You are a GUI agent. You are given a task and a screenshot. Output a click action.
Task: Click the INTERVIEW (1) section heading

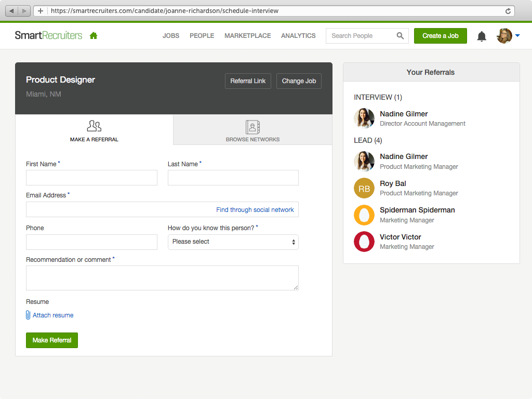pos(378,97)
